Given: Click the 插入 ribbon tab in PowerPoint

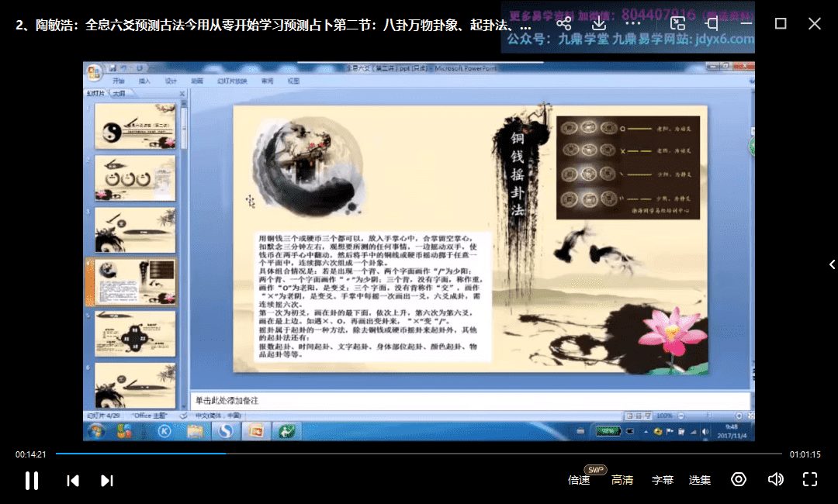Looking at the screenshot, I should click(144, 81).
